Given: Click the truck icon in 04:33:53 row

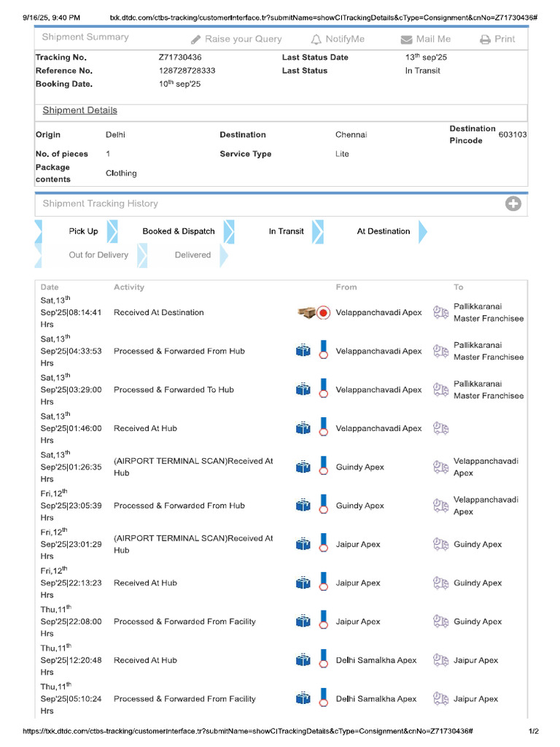Looking at the screenshot, I should [x=440, y=351].
